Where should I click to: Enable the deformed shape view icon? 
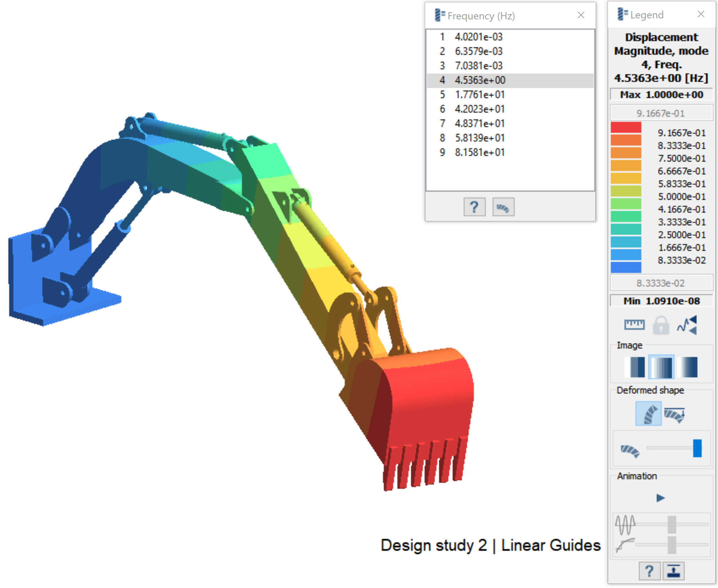pyautogui.click(x=648, y=413)
